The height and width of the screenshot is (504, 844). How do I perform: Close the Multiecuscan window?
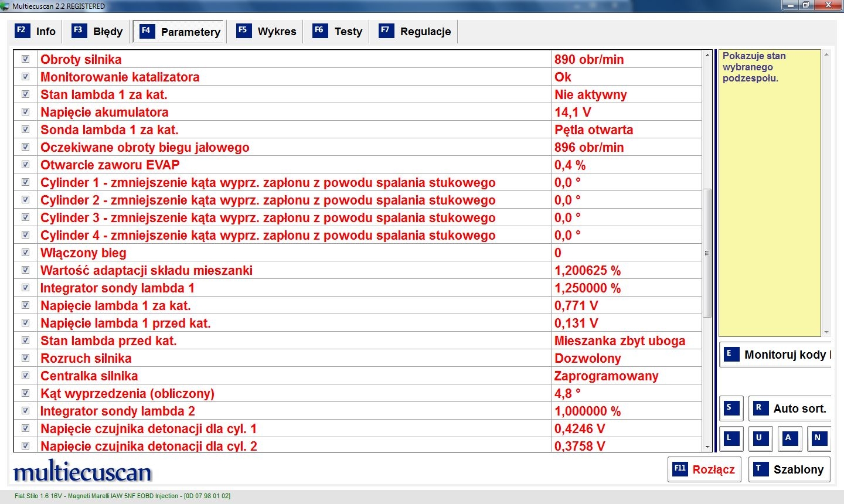point(829,5)
